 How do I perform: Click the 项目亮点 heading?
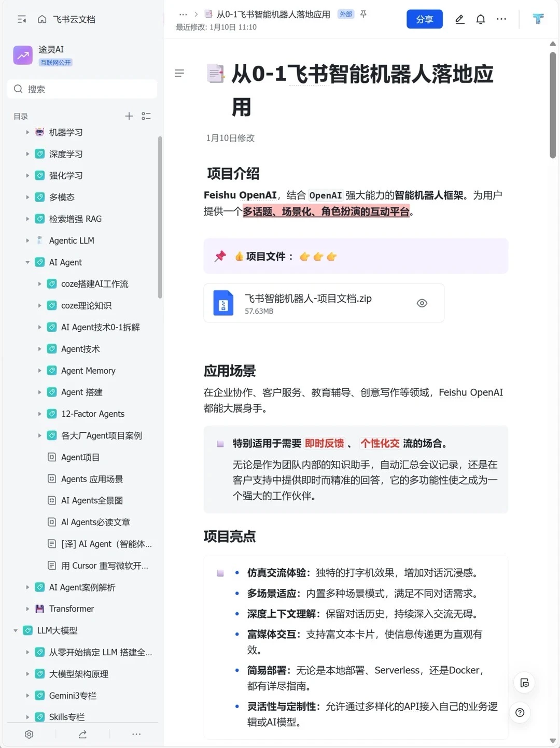click(x=230, y=537)
